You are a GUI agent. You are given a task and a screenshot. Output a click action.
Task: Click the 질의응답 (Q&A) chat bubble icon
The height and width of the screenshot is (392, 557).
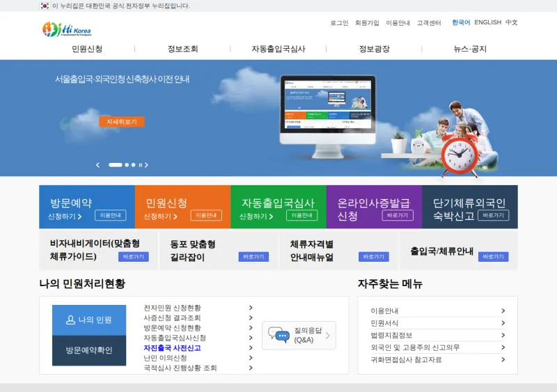tap(279, 335)
